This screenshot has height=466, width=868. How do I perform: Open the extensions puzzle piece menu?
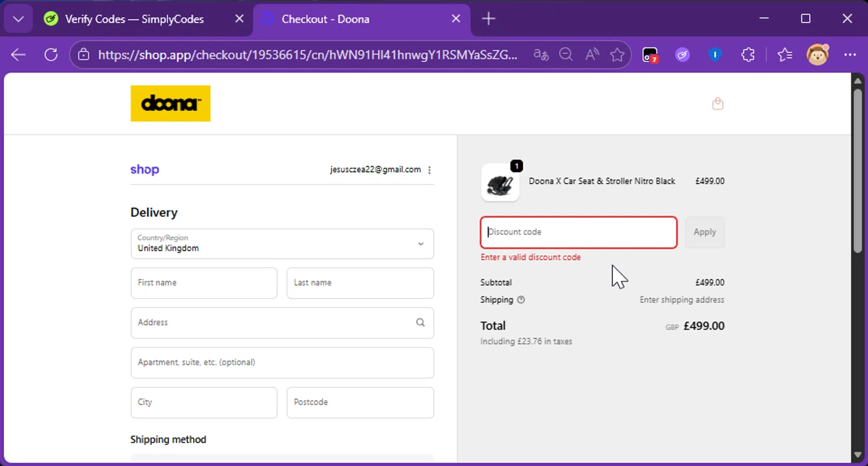click(748, 55)
